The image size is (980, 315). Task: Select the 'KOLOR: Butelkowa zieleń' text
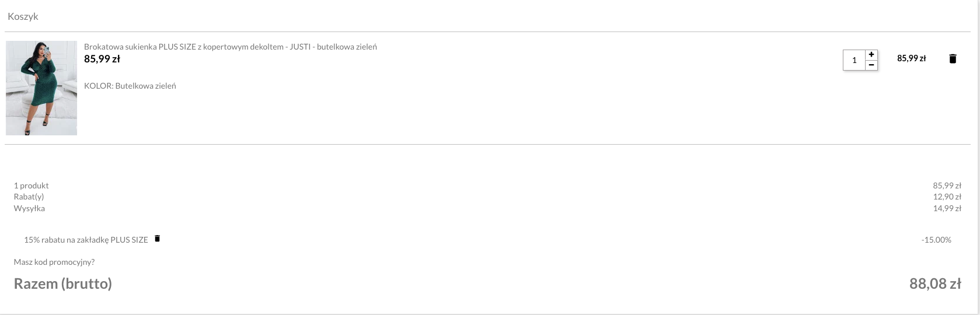130,86
